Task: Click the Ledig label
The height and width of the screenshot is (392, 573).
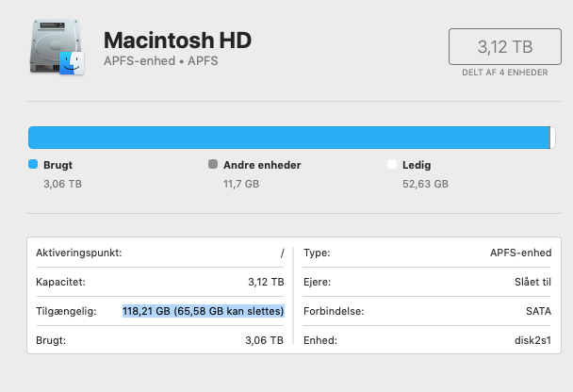Action: (417, 165)
